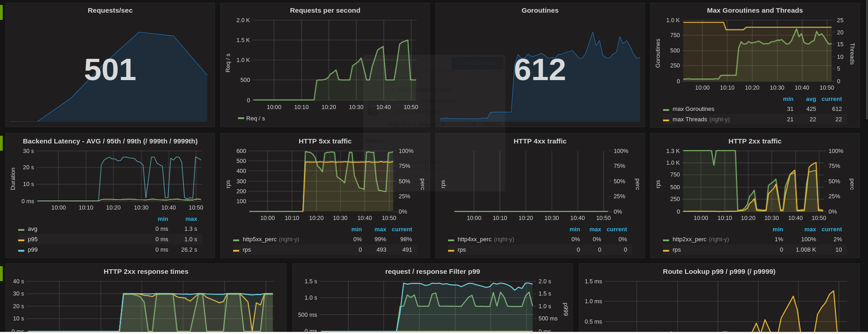Open HTTP 5xx traffic panel title menu

coord(325,141)
